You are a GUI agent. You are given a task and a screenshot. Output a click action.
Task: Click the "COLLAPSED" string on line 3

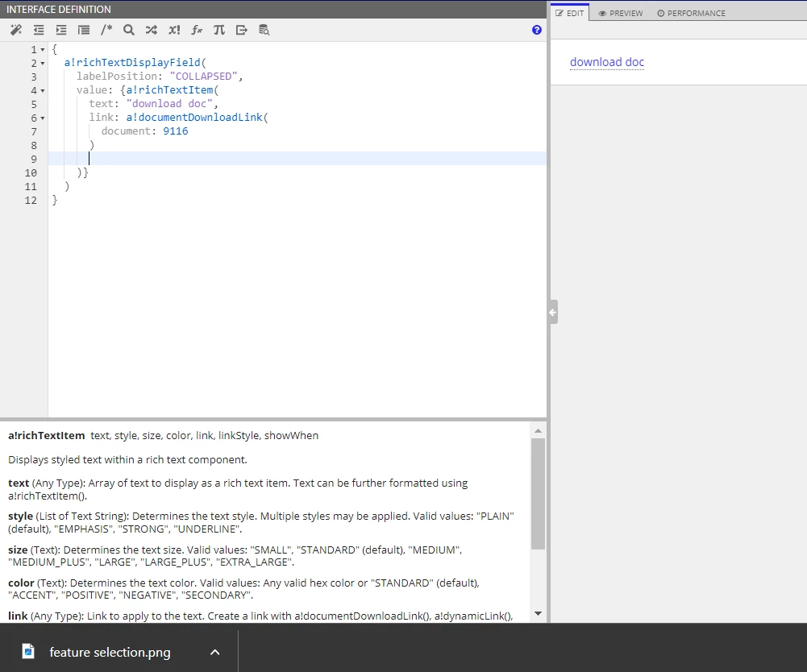203,77
